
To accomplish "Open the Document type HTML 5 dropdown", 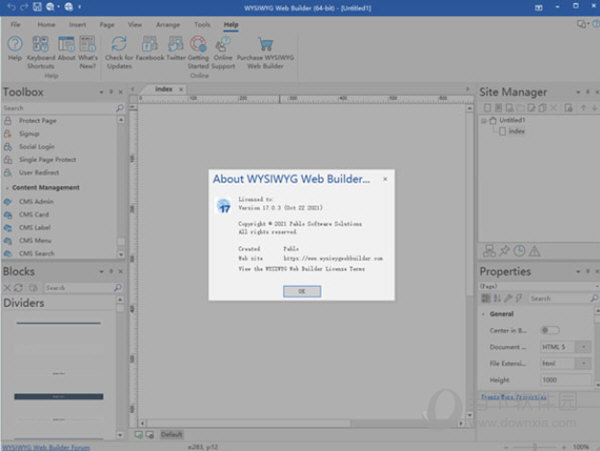I will [584, 347].
